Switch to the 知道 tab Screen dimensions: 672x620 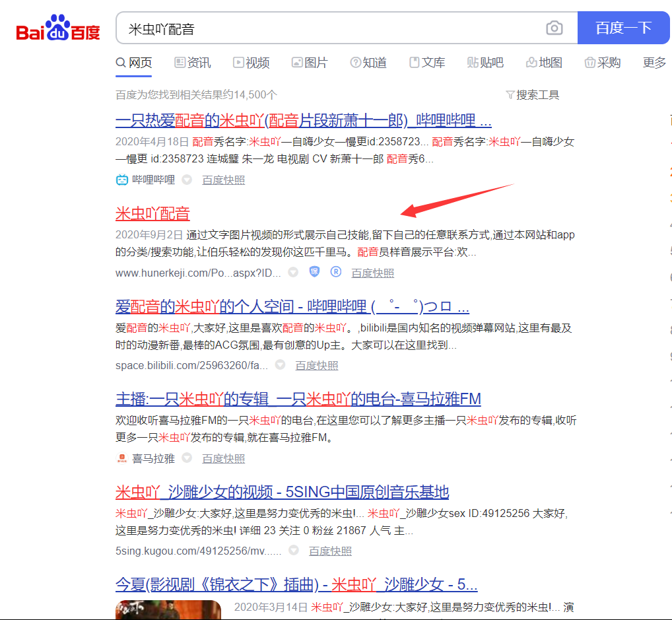click(368, 63)
